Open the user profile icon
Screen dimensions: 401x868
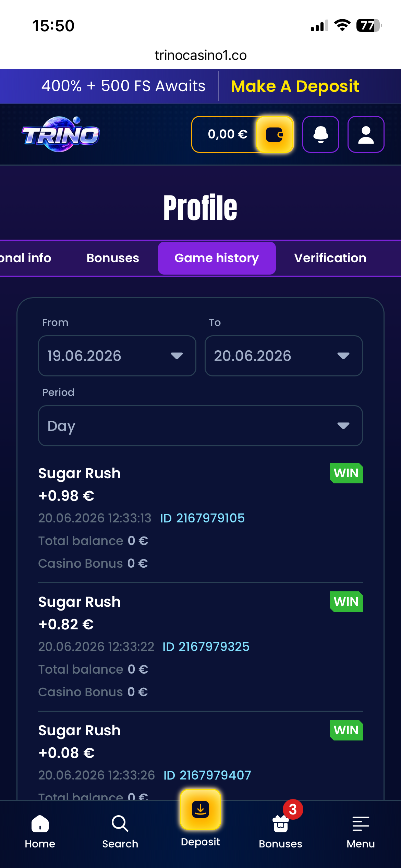point(366,134)
